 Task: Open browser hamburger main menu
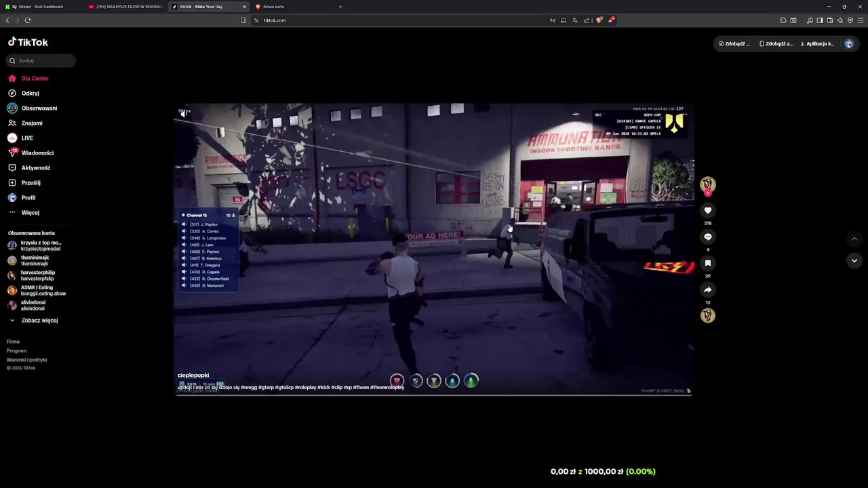coord(861,20)
